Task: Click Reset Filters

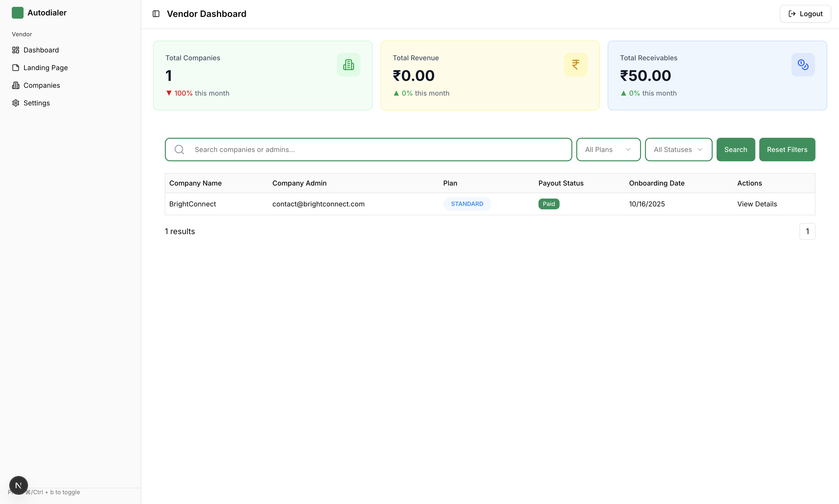Action: tap(787, 150)
